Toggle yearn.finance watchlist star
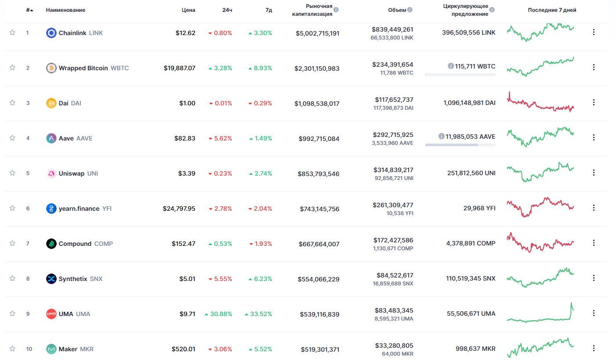The height and width of the screenshot is (364, 616). [x=12, y=208]
